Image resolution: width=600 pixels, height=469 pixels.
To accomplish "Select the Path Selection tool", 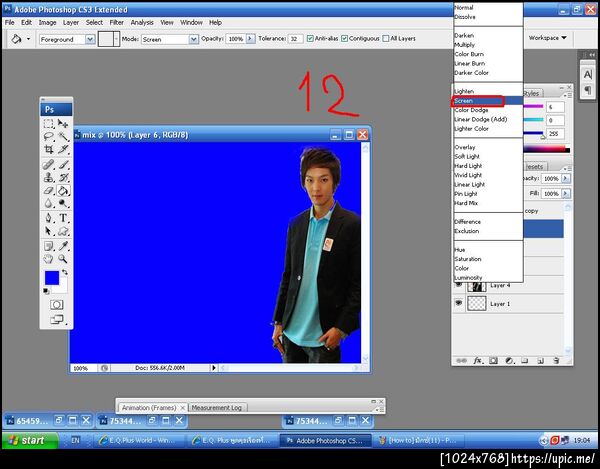I will click(49, 231).
